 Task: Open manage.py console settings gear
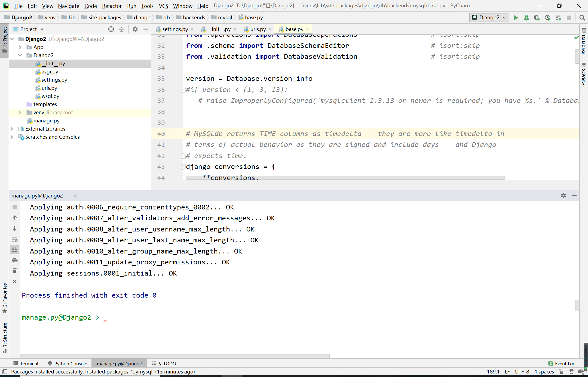coord(563,196)
